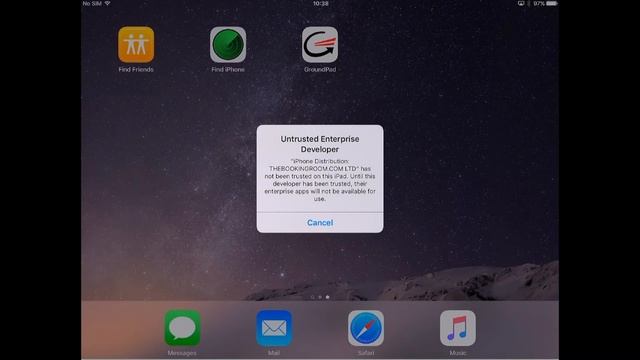The height and width of the screenshot is (360, 640).
Task: Launch Safari from the dock
Action: click(x=366, y=328)
